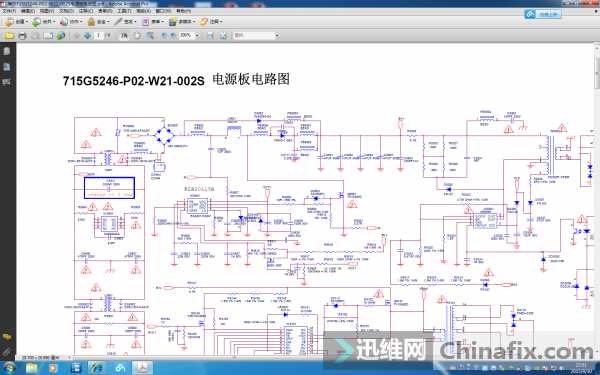Click the Select text cursor tool
The image size is (600, 375).
[124, 36]
